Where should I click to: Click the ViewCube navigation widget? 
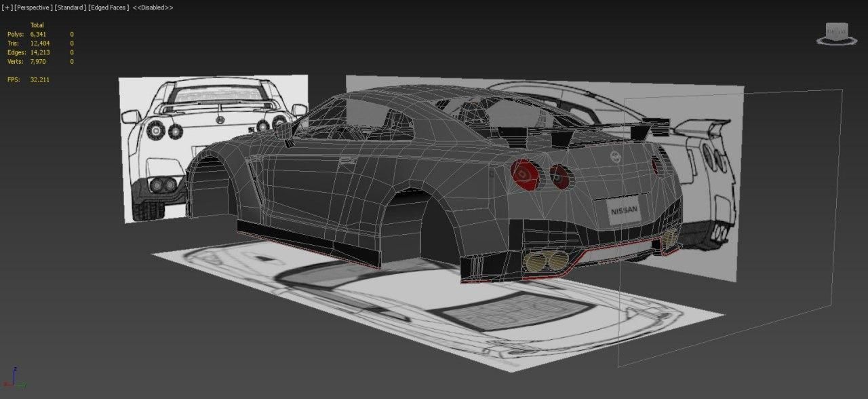pos(835,33)
